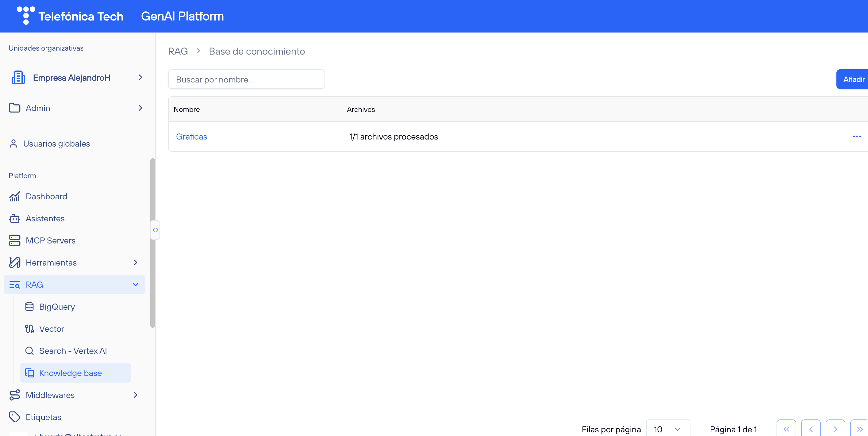Open MCP Servers
868x436 pixels.
(51, 240)
